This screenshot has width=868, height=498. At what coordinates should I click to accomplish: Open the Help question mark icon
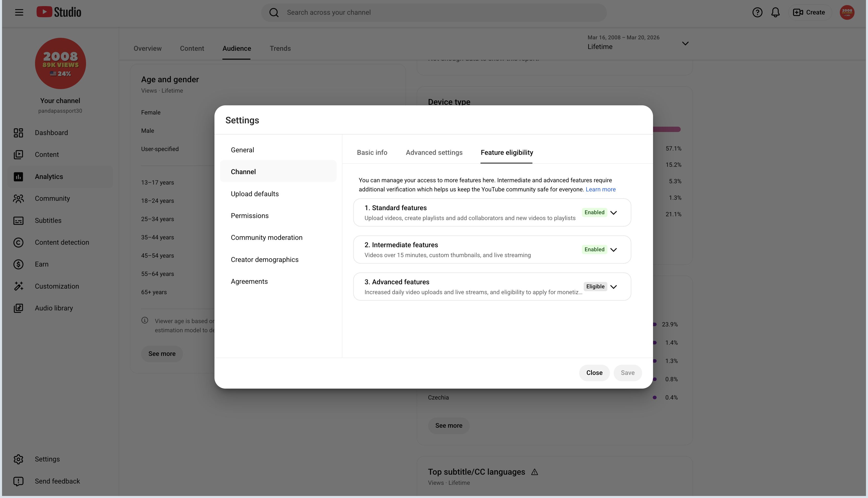[757, 12]
